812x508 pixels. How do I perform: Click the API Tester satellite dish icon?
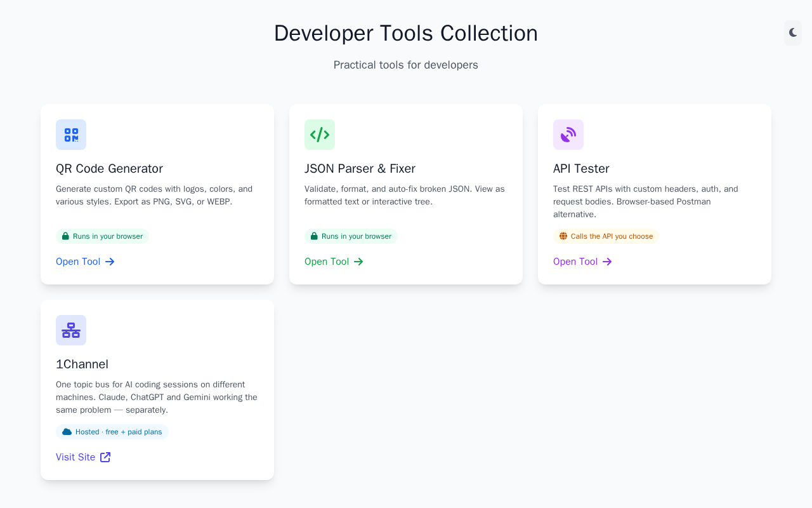[568, 135]
